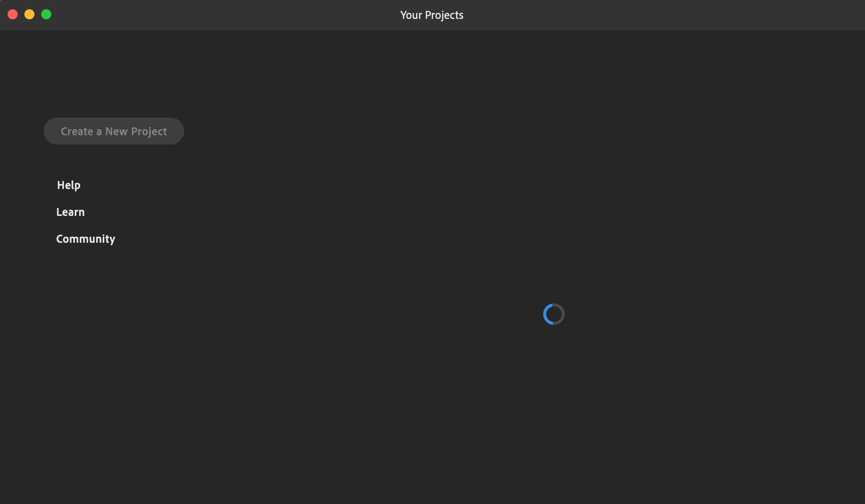Minimize window using yellow button
The height and width of the screenshot is (504, 865).
coord(29,15)
